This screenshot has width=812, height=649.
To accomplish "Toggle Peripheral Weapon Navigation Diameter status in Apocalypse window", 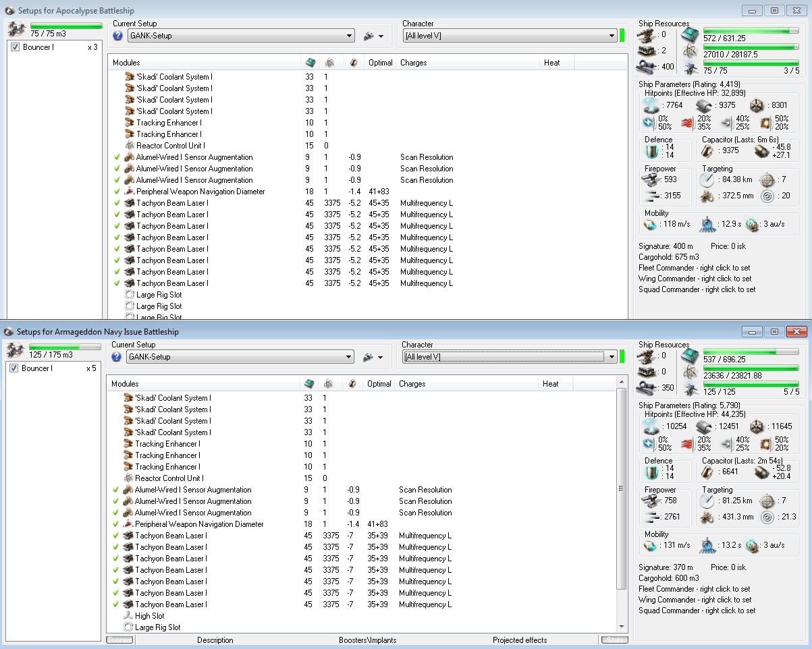I will tap(117, 192).
